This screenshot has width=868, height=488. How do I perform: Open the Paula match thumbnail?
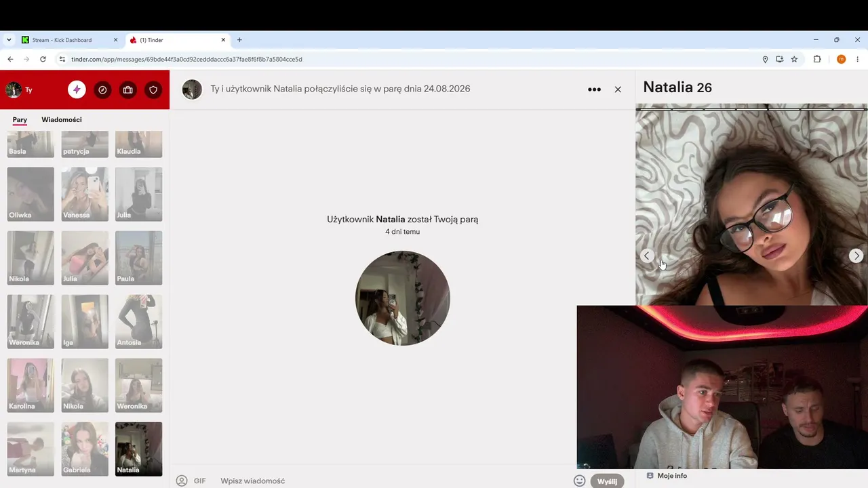(x=139, y=258)
